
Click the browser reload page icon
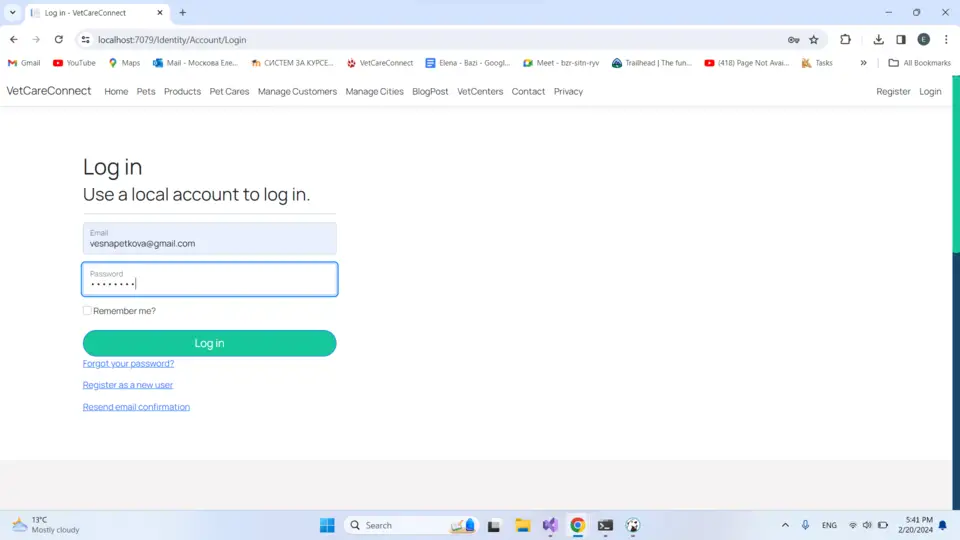(59, 40)
